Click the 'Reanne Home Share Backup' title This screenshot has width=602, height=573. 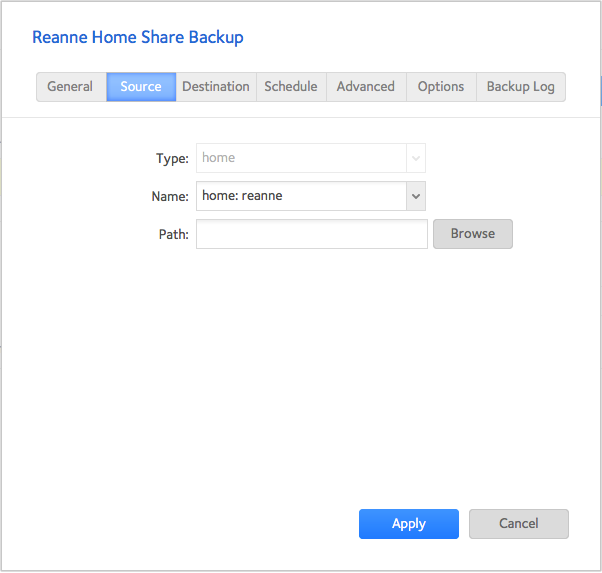(x=138, y=38)
